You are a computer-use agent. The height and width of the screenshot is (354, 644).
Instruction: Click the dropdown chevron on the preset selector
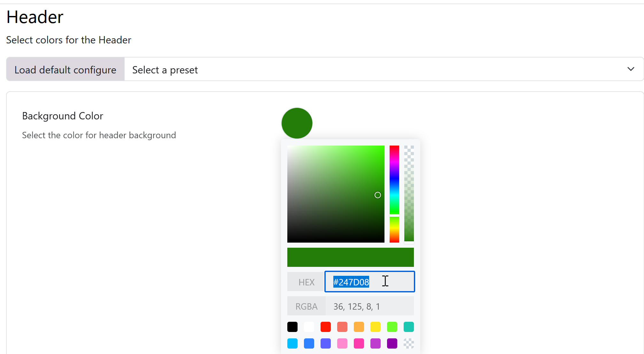631,69
